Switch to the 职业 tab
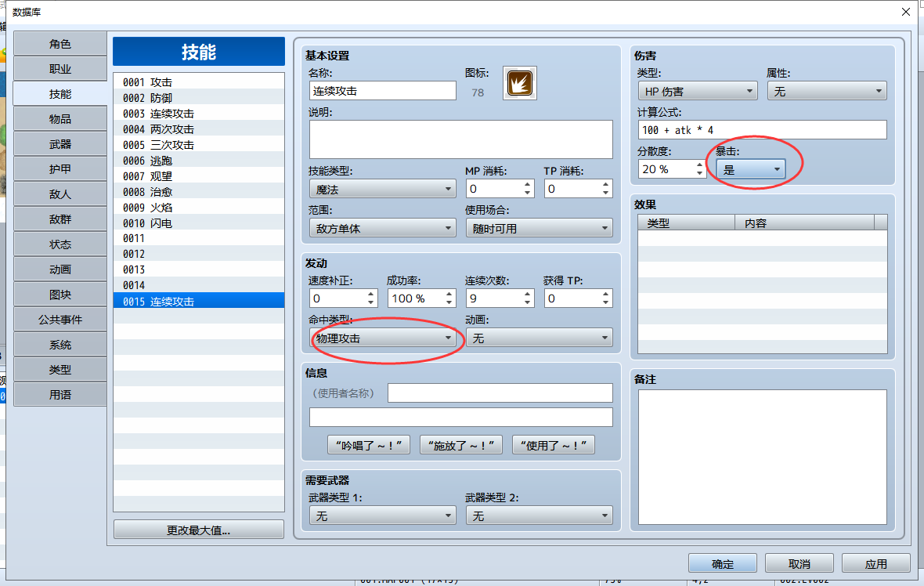This screenshot has width=924, height=586. (60, 69)
